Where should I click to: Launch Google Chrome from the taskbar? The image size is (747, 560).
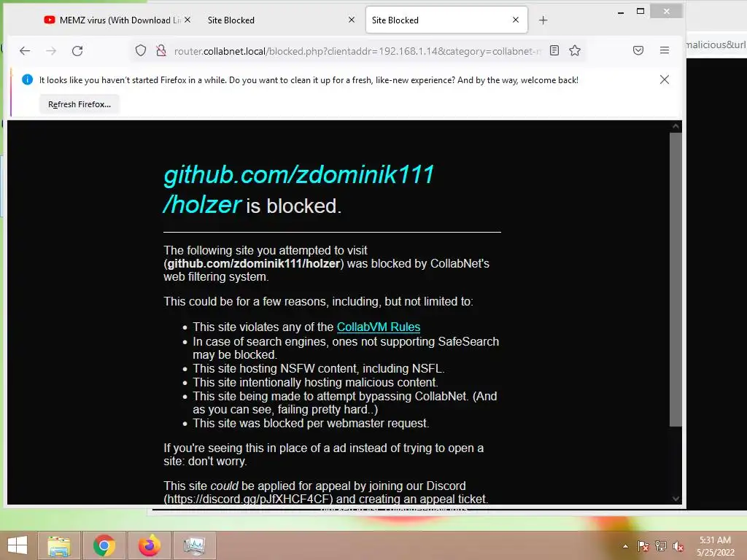(104, 545)
